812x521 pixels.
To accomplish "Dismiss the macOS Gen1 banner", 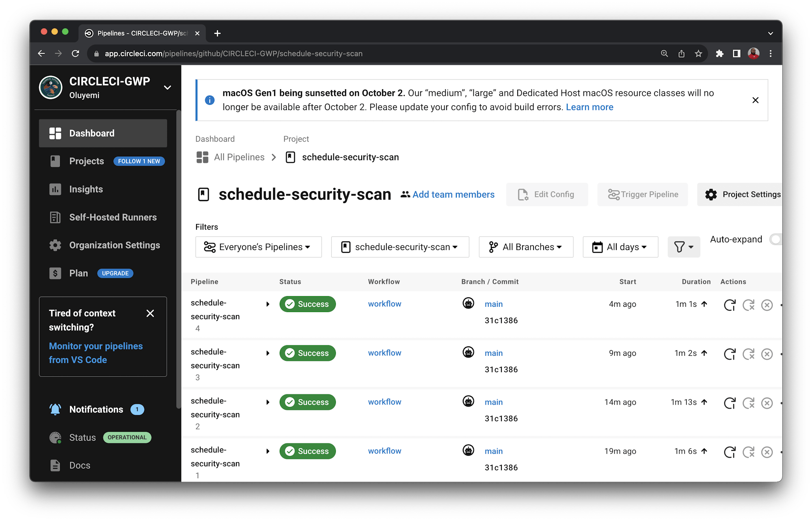I will click(x=755, y=100).
